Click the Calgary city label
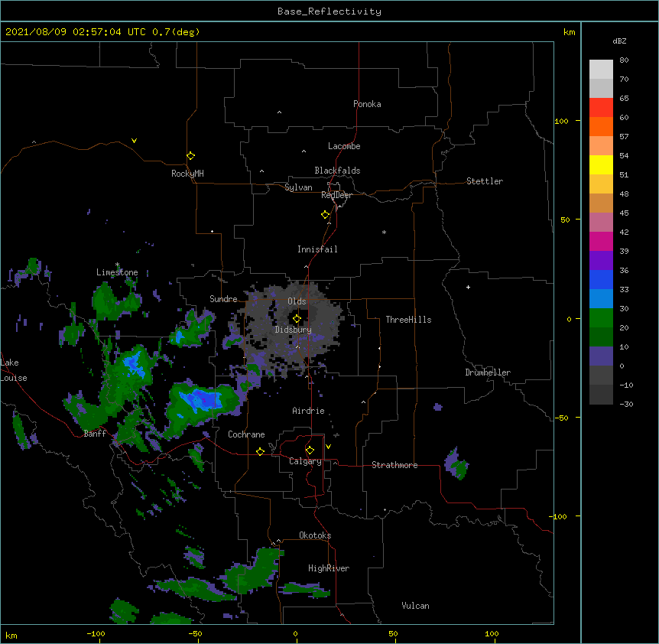Viewport: 659px width, 644px height. pos(305,461)
